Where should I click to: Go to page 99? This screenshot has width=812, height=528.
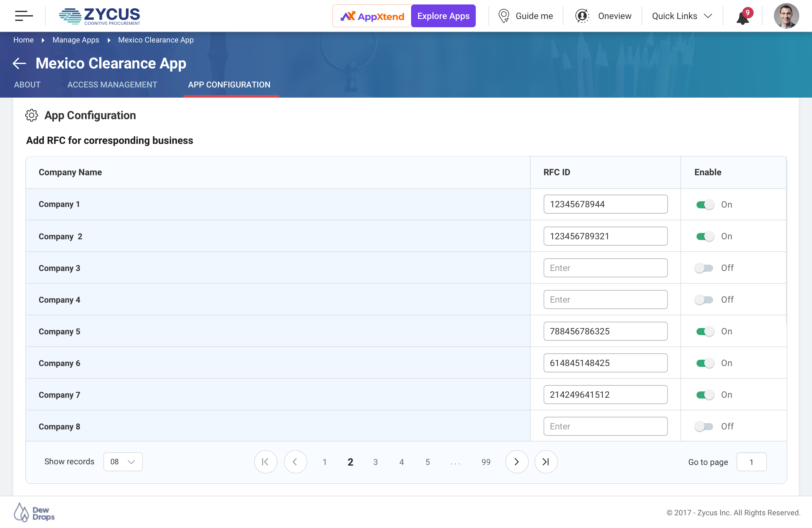point(486,462)
